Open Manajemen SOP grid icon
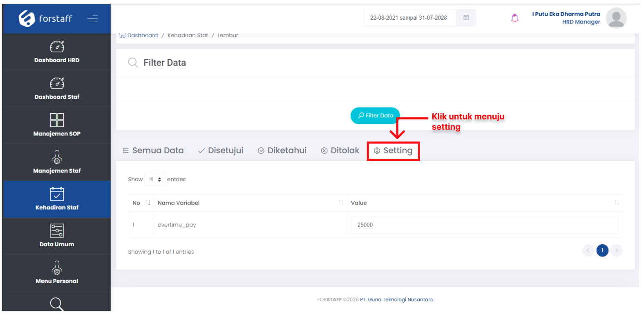The height and width of the screenshot is (315, 644). click(x=57, y=120)
